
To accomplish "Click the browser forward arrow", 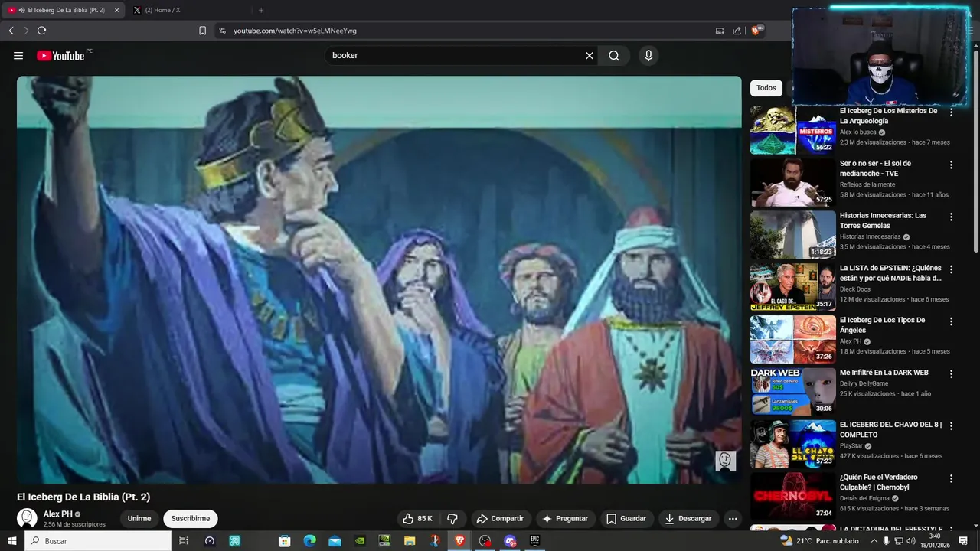I will coord(26,31).
